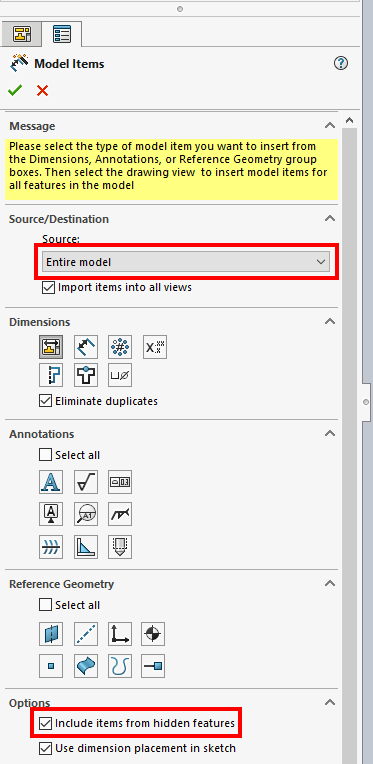Toggle Cosmetic thread annotation icon
Screen dimensions: 373x764
120,547
